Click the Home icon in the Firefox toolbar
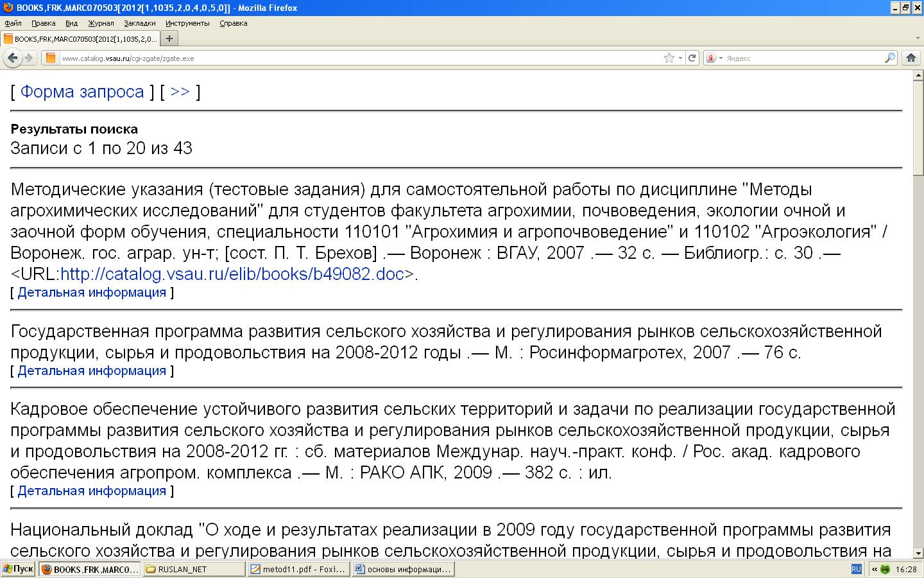 (911, 58)
